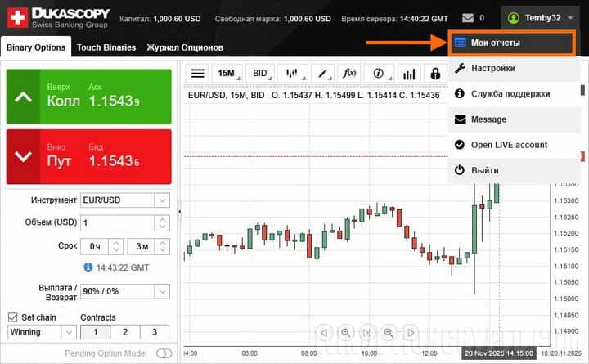Open Служба поддержки menu item
The width and height of the screenshot is (589, 364).
click(x=514, y=94)
